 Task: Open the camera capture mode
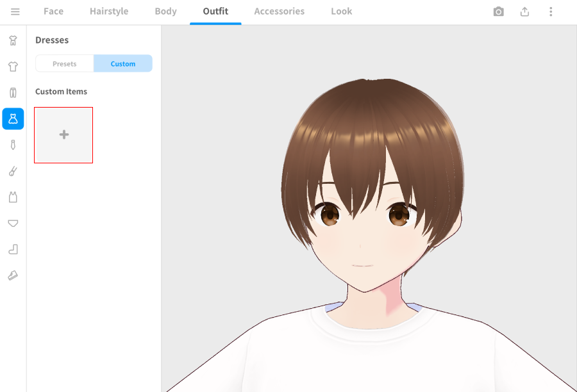[498, 12]
